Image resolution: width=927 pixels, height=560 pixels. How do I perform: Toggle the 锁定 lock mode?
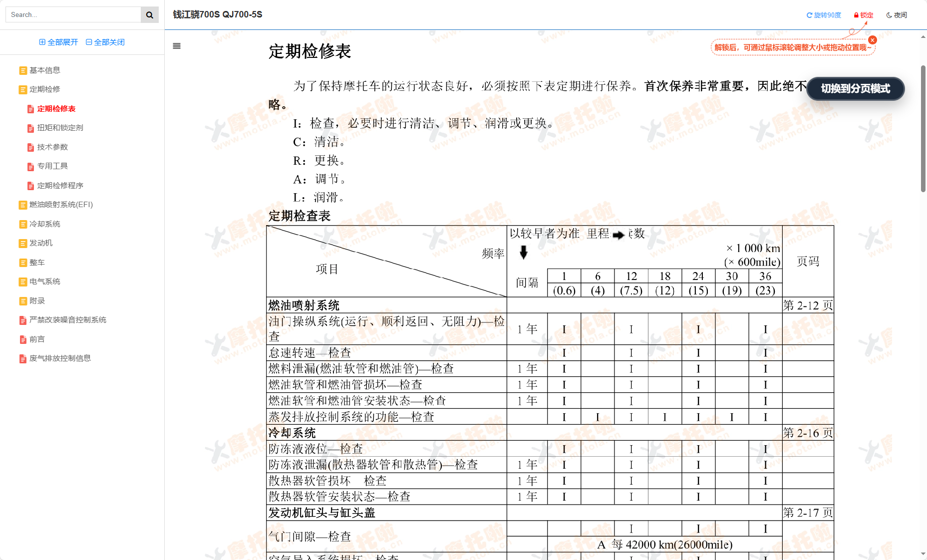tap(864, 14)
